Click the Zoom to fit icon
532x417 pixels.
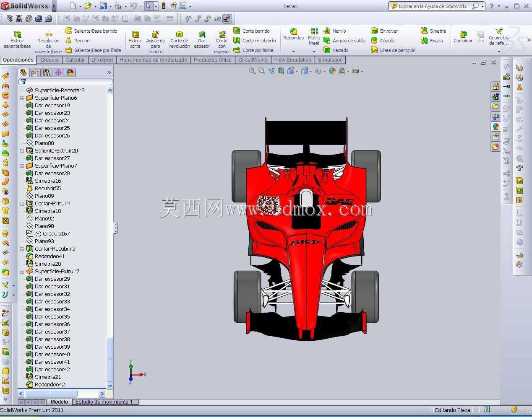point(252,71)
